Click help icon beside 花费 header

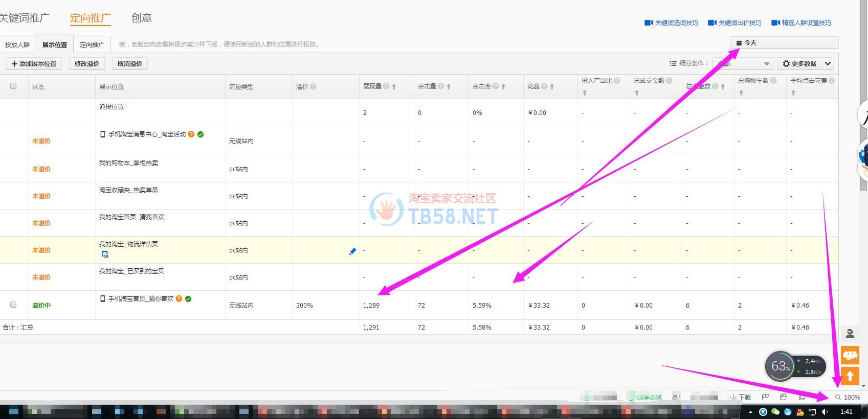(544, 86)
